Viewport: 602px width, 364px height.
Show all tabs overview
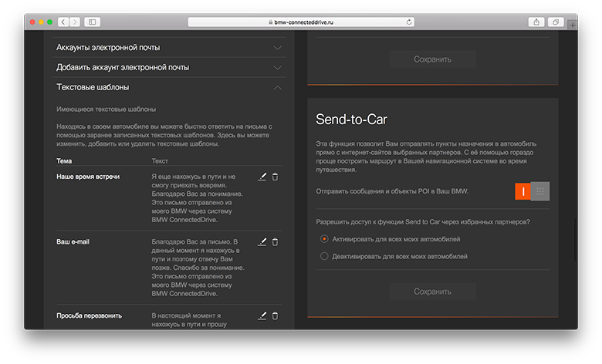(x=556, y=22)
